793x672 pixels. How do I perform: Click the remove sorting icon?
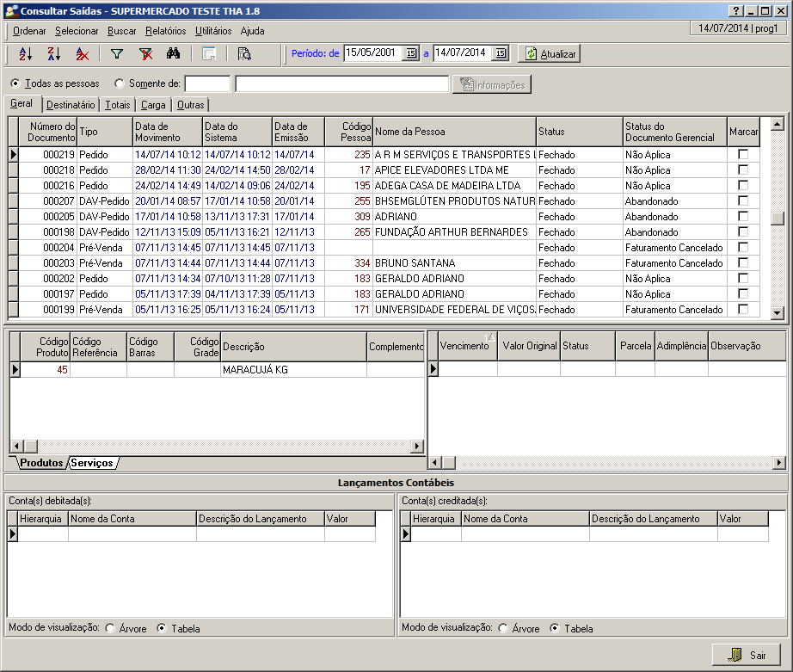click(x=83, y=53)
